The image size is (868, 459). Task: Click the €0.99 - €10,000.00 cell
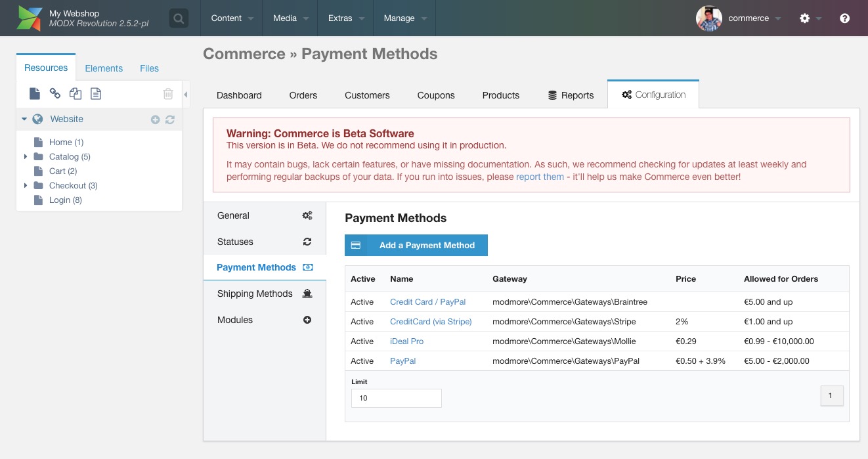point(779,341)
